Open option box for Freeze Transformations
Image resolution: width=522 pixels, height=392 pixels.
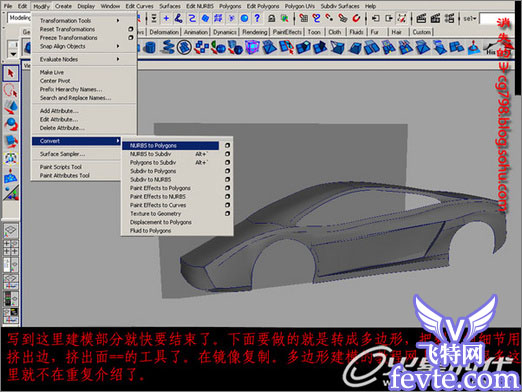tap(131, 38)
